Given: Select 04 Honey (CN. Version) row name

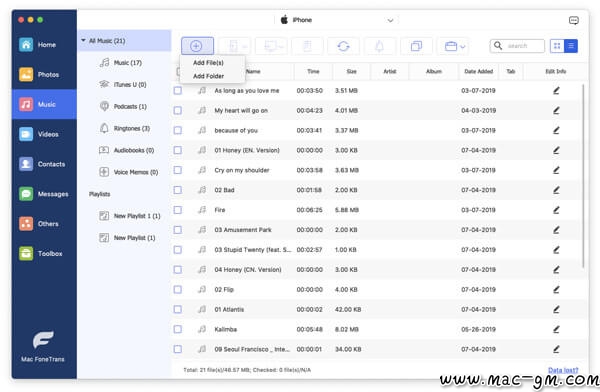Looking at the screenshot, I should pyautogui.click(x=248, y=270).
